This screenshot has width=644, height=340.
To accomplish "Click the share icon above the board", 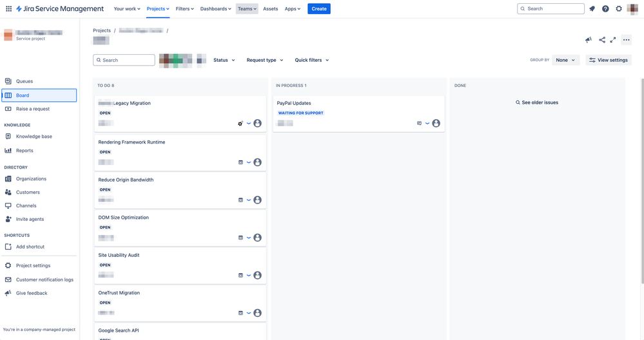I will click(602, 40).
